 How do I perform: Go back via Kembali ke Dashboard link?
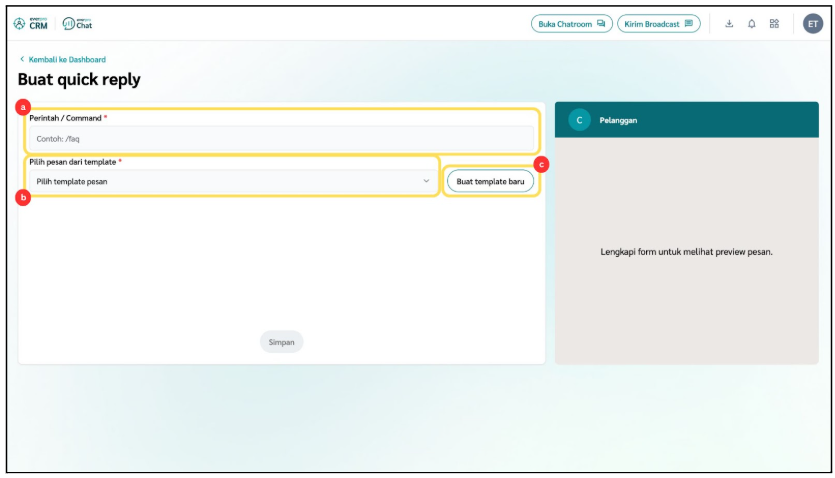[x=67, y=60]
